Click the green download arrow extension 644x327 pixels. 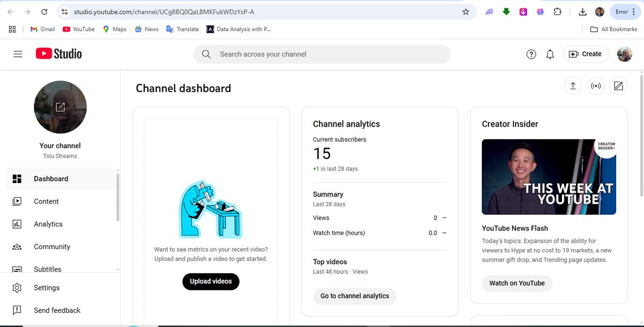pyautogui.click(x=506, y=12)
